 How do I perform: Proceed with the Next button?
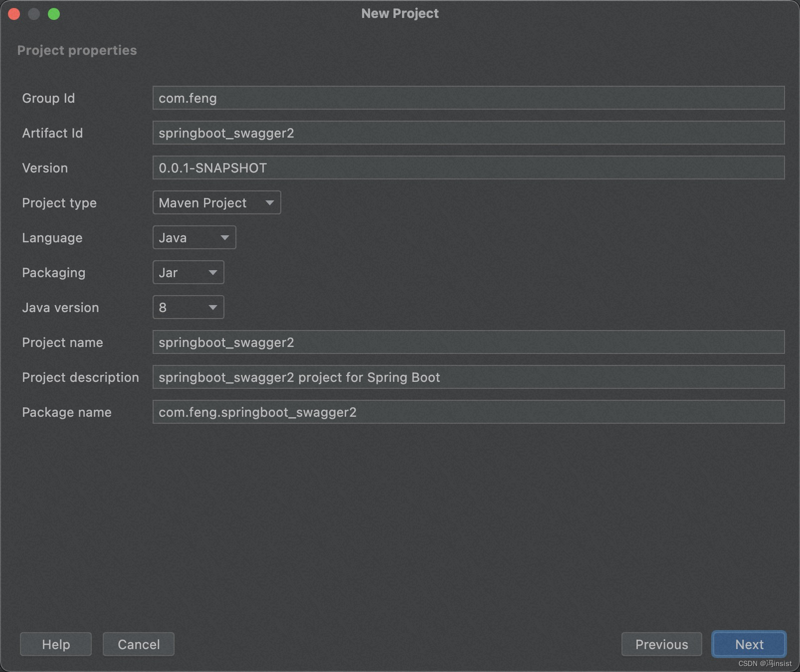pyautogui.click(x=749, y=644)
